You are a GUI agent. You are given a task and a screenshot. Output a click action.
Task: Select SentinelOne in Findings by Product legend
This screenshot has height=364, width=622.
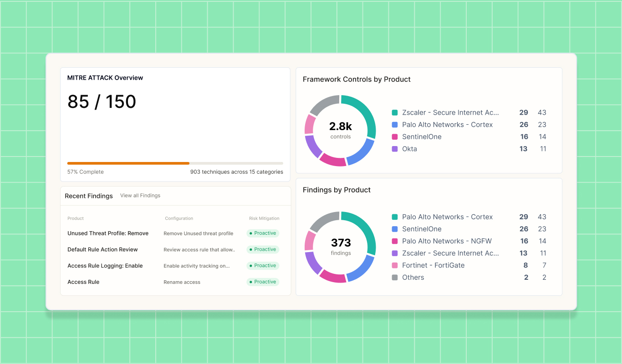pos(422,229)
